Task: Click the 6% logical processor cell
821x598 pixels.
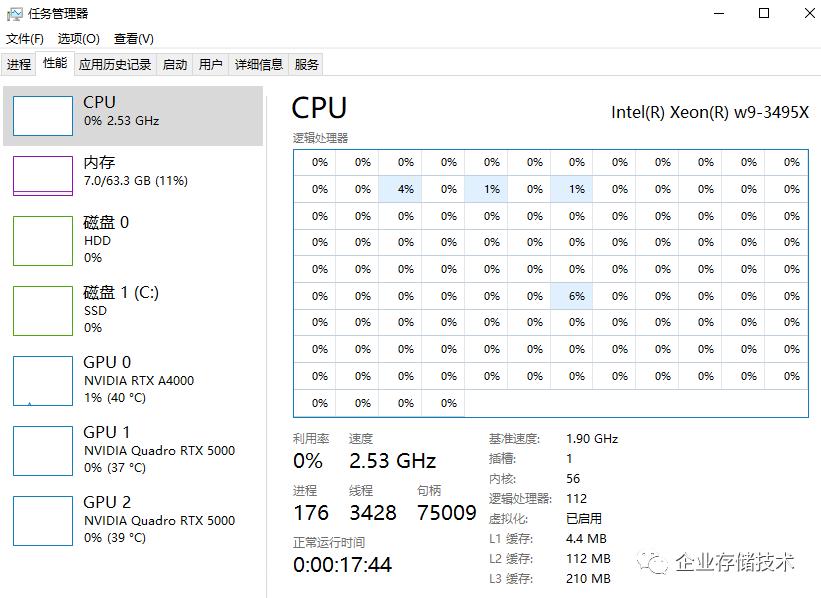Action: (x=577, y=296)
